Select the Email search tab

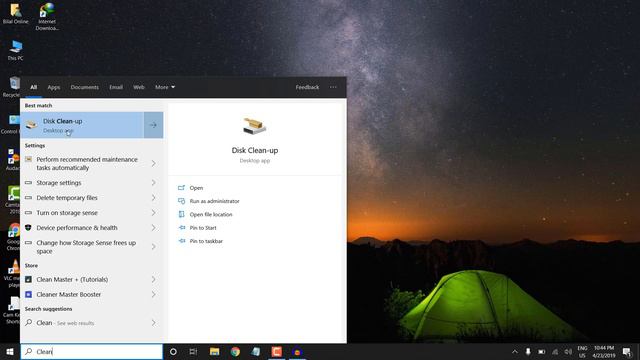pos(116,87)
